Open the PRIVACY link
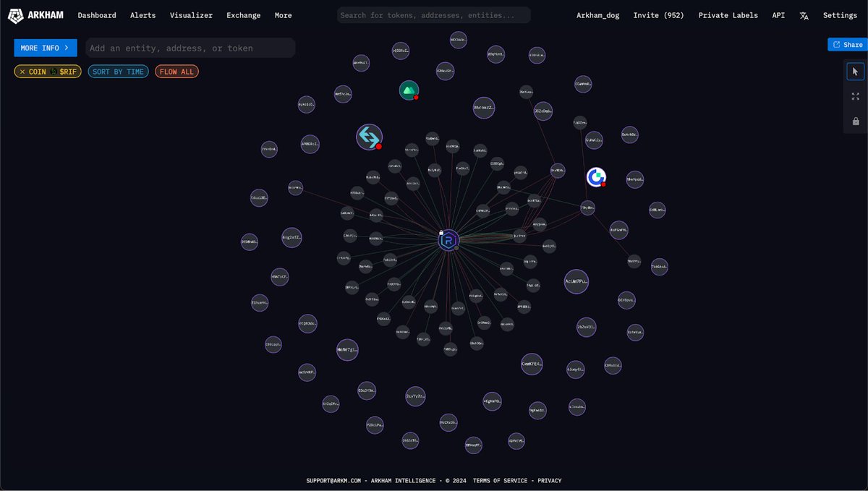 tap(549, 481)
